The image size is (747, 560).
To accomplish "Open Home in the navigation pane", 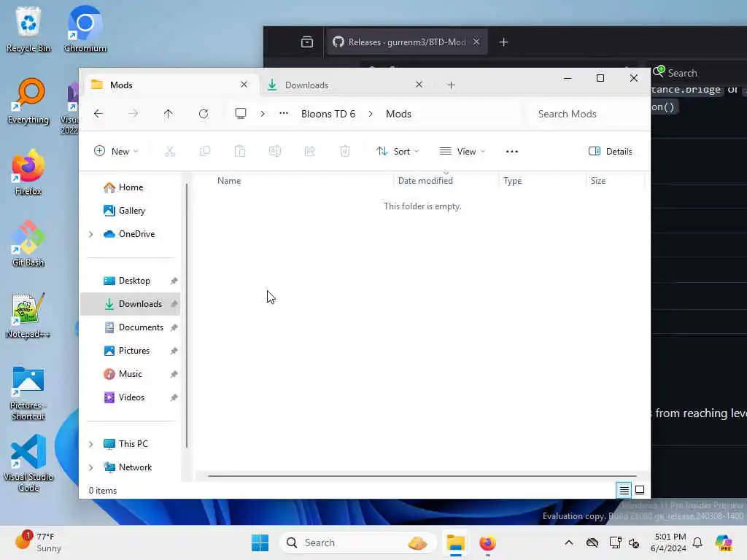I will tap(130, 187).
